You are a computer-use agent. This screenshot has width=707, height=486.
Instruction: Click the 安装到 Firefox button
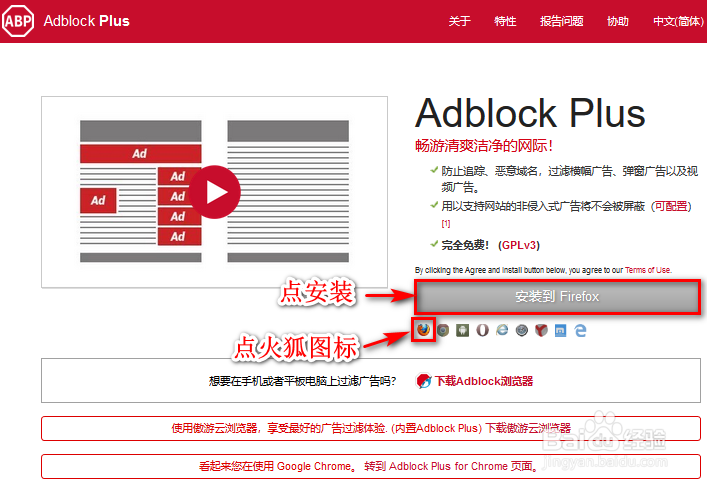pyautogui.click(x=557, y=297)
